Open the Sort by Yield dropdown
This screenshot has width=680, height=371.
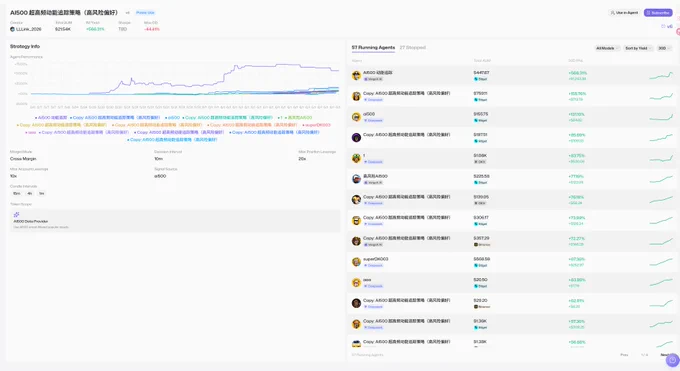point(638,48)
